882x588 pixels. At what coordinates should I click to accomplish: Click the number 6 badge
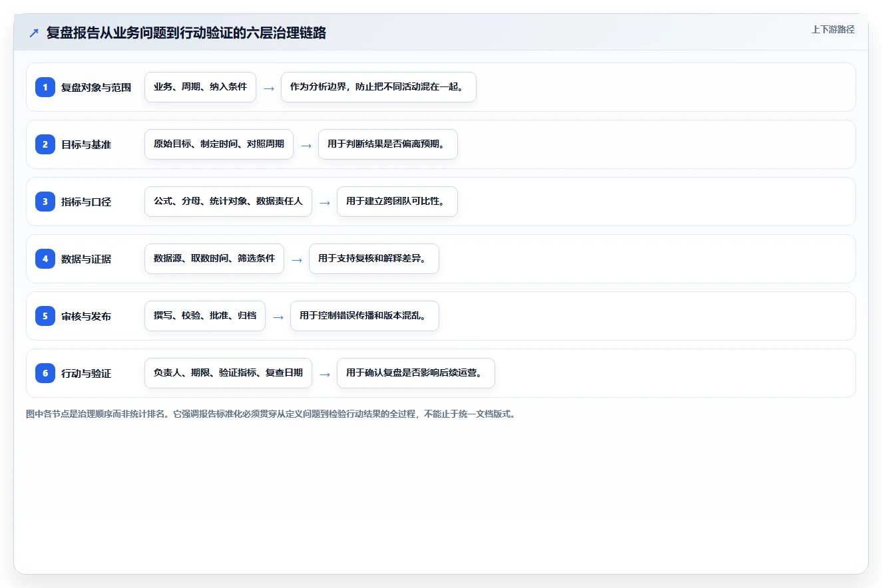click(45, 373)
